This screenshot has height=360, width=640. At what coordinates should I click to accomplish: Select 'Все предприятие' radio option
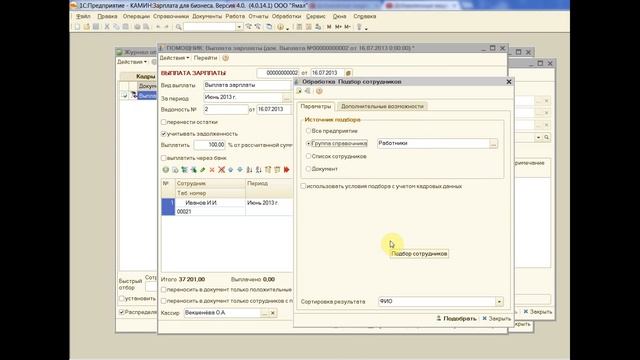pos(308,131)
